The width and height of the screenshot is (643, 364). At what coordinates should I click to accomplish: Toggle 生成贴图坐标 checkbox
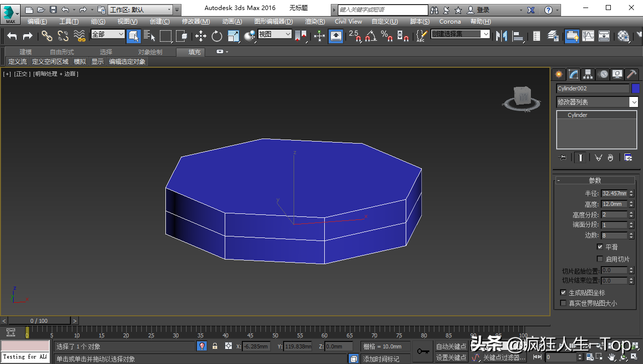[563, 292]
